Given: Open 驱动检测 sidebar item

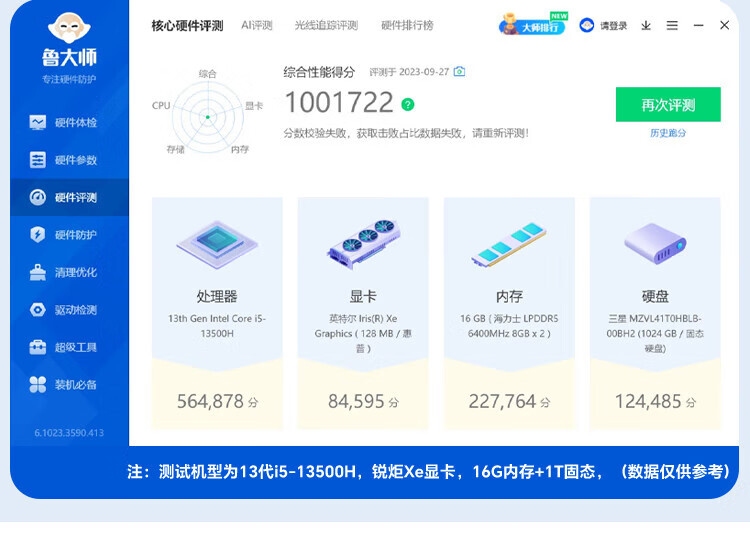Looking at the screenshot, I should tap(69, 310).
